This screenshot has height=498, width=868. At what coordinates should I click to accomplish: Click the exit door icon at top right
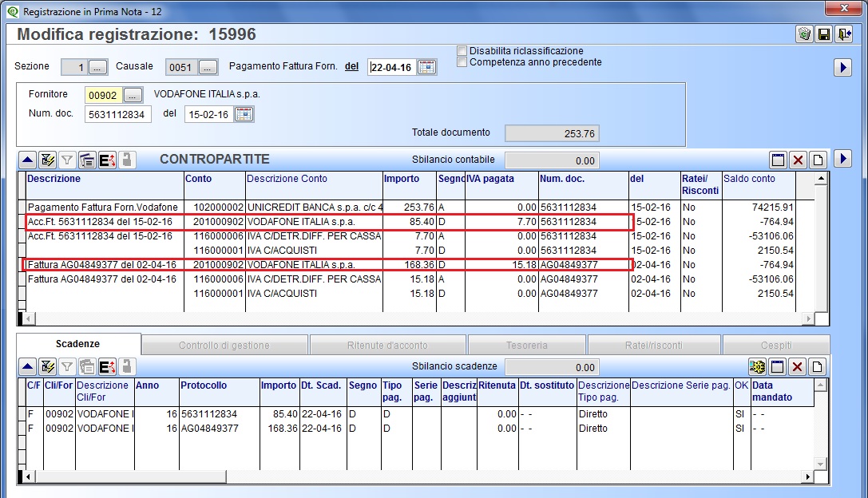click(843, 34)
